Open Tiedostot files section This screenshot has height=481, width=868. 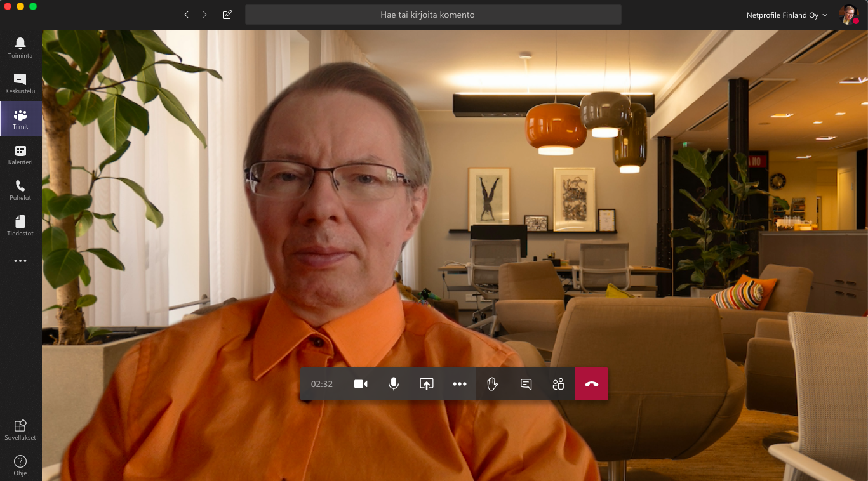[x=20, y=225]
